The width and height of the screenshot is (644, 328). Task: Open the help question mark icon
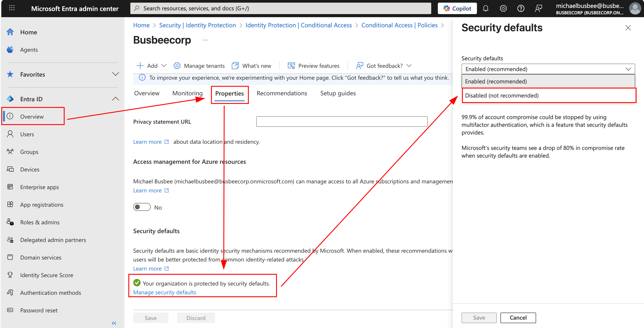tap(521, 8)
